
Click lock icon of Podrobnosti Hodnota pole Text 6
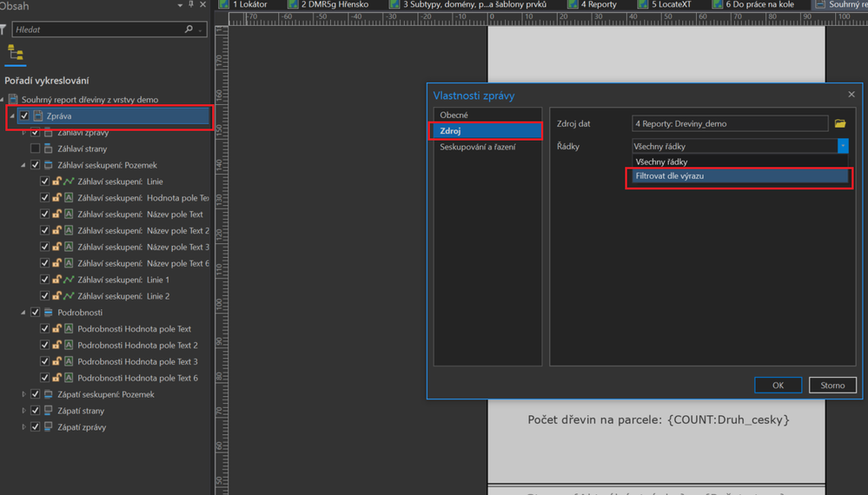click(x=56, y=378)
